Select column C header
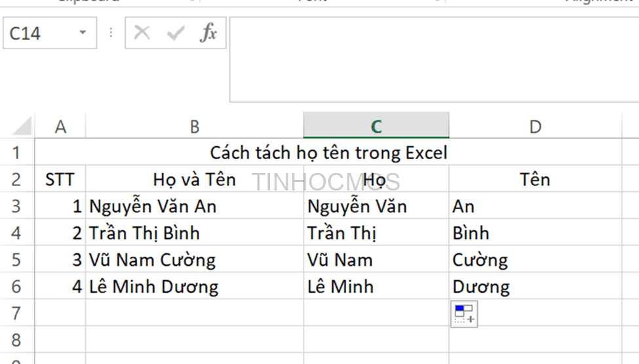The width and height of the screenshot is (639, 364). pyautogui.click(x=377, y=126)
